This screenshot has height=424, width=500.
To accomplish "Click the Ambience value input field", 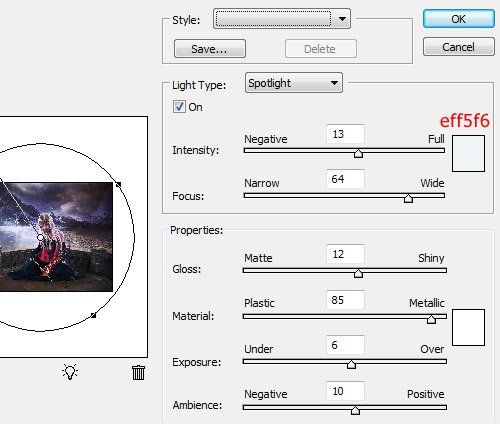I will point(345,391).
